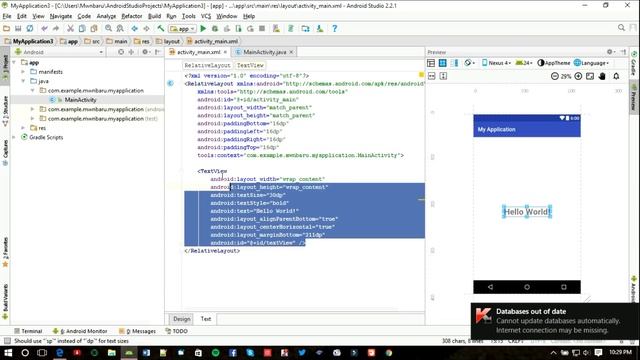Click the Debug app bug icon

[215, 29]
